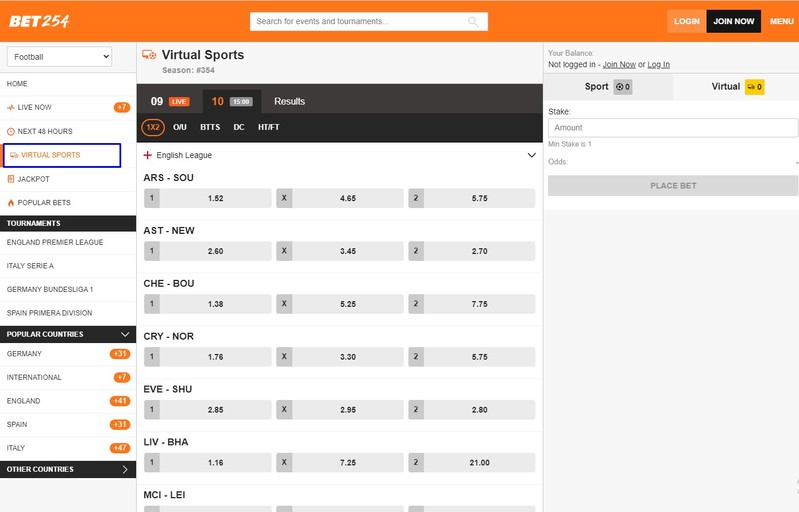
Task: Switch betslip to Virtual tab
Action: 736,87
